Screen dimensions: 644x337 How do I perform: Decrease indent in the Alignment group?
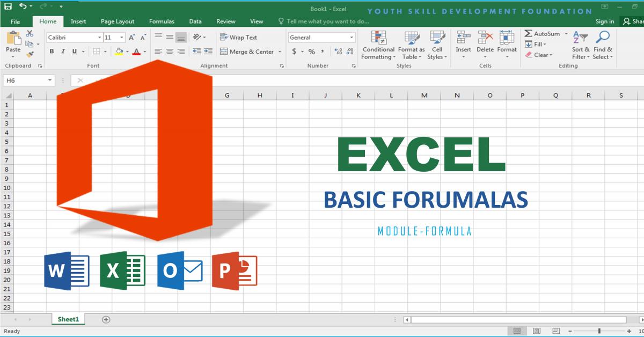[196, 52]
